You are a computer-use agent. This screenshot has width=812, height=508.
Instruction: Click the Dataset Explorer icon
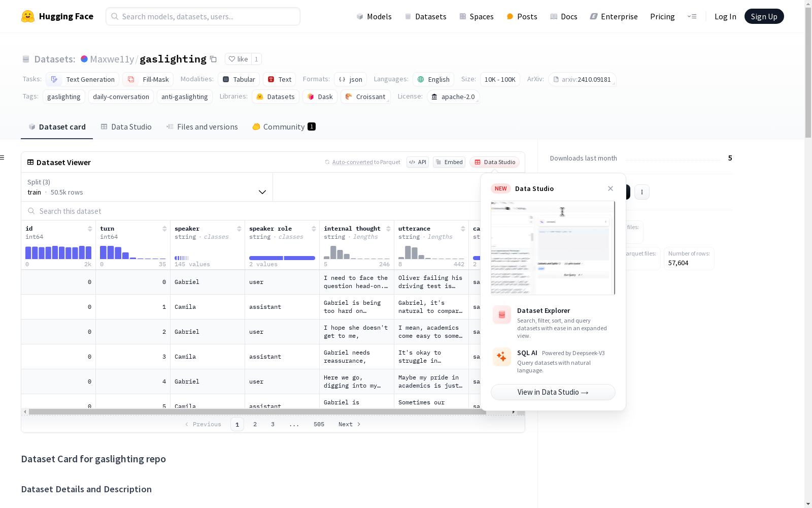click(x=502, y=315)
